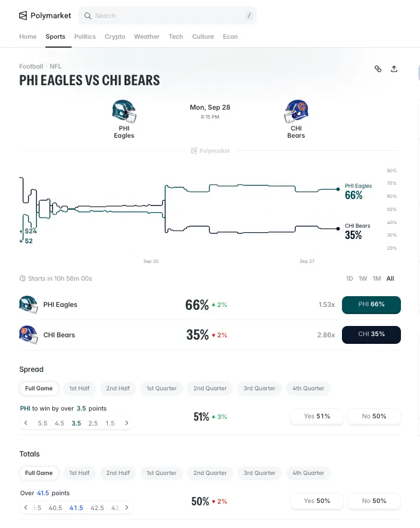Screen dimensions: 420x528
Task: Focus the Search input field
Action: 167,15
